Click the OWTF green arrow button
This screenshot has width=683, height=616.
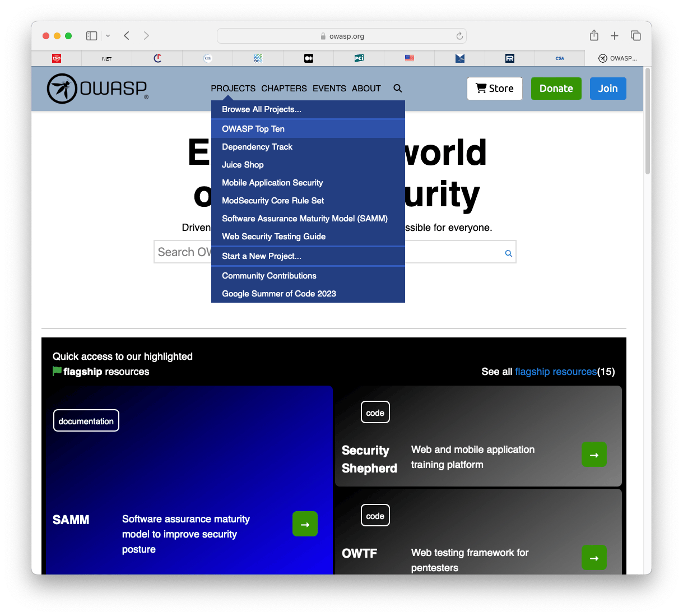[594, 558]
